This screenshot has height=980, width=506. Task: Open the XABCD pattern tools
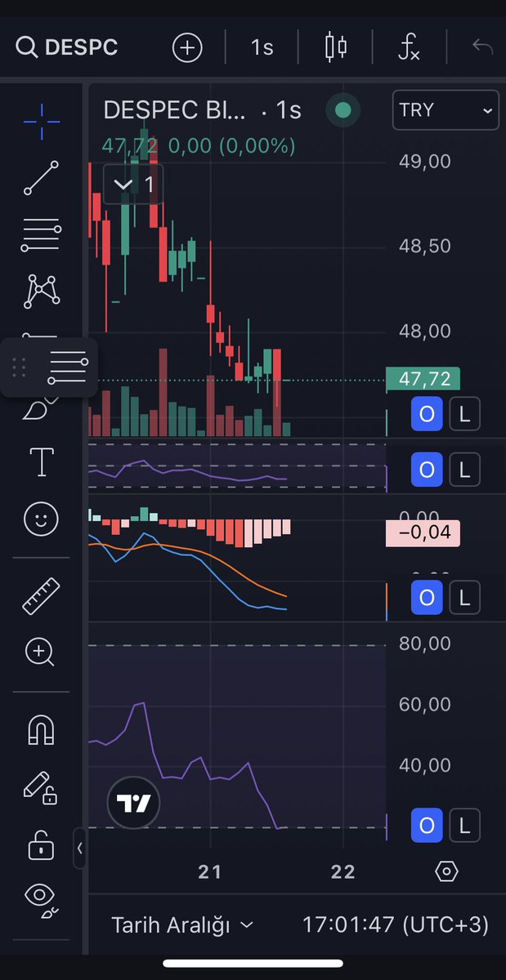tap(41, 292)
